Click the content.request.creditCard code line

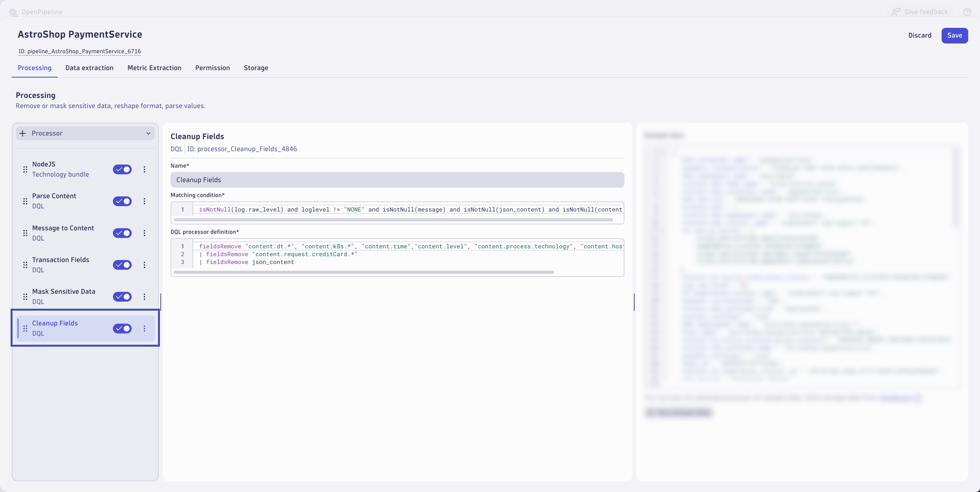pyautogui.click(x=278, y=254)
